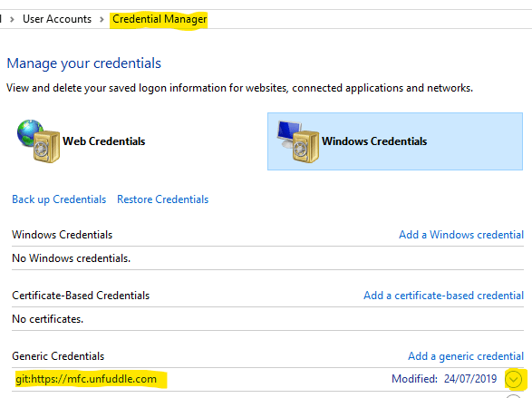Click the 'Generic Credentials' section header
The width and height of the screenshot is (532, 398).
(58, 356)
